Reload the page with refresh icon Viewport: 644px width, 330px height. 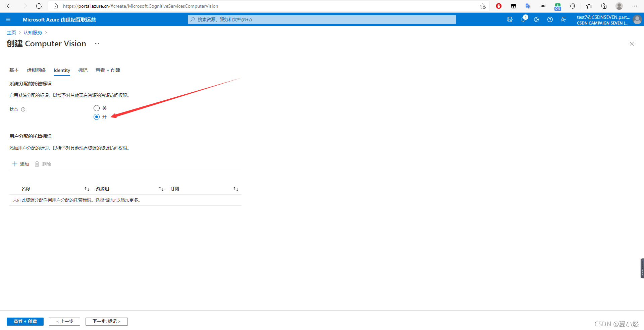pos(39,6)
